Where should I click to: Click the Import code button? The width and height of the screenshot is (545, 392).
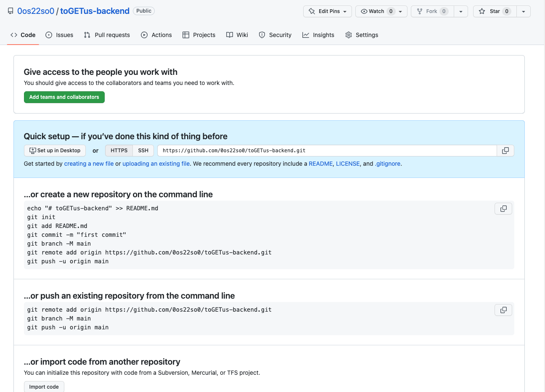pos(44,387)
